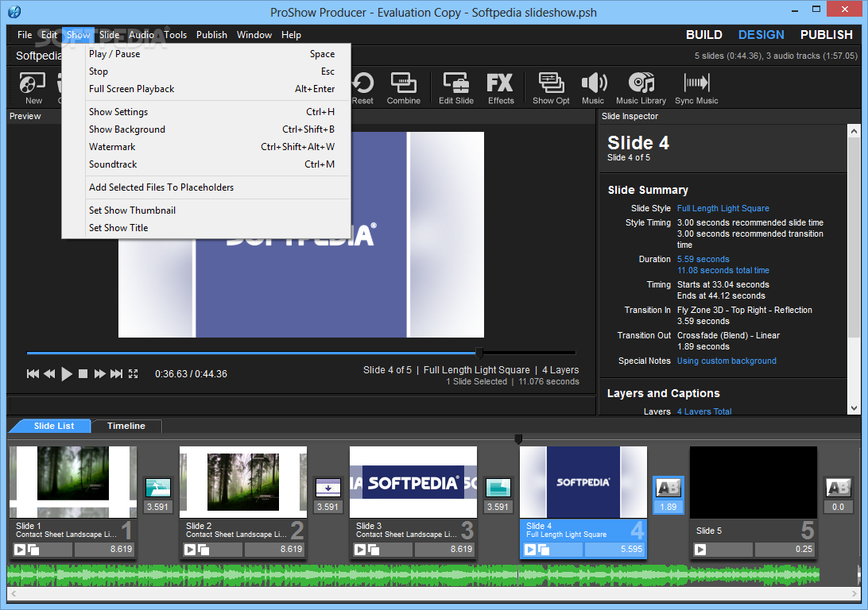
Task: Switch to the DESIGN workspace
Action: [x=761, y=35]
